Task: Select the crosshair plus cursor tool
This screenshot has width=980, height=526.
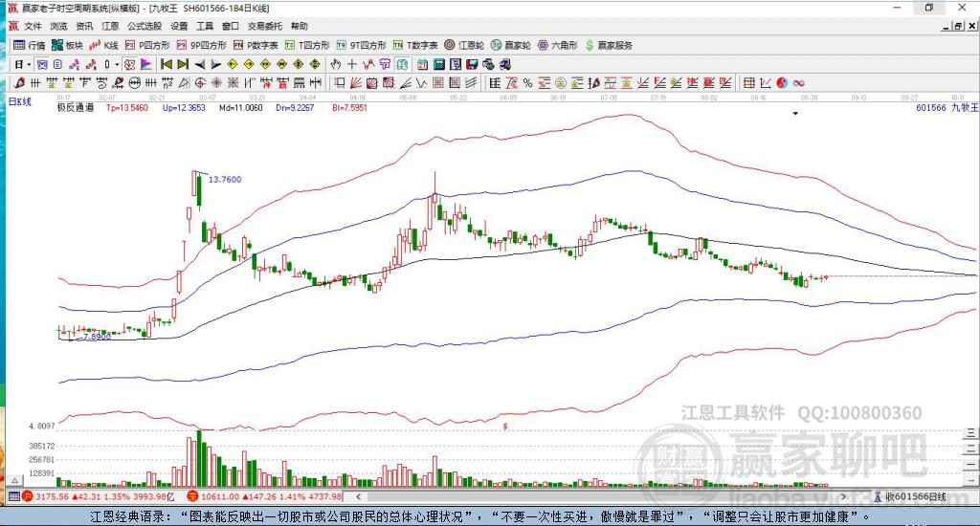Action: pyautogui.click(x=352, y=64)
